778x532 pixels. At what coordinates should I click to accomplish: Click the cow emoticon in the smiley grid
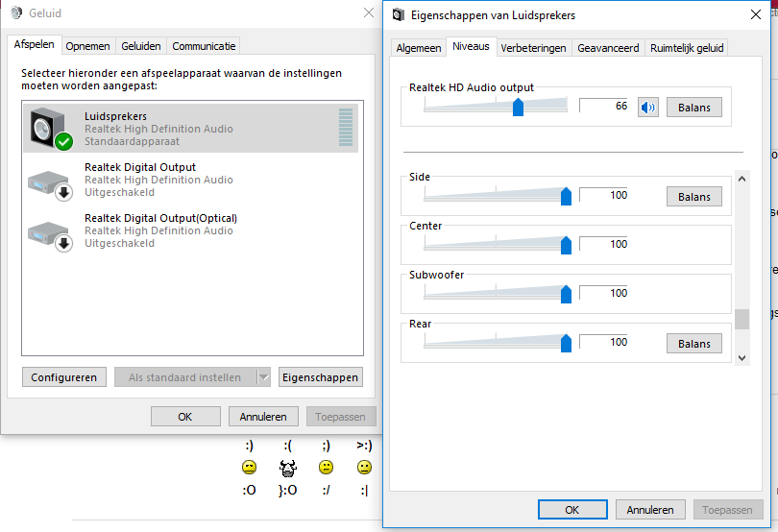[x=287, y=468]
